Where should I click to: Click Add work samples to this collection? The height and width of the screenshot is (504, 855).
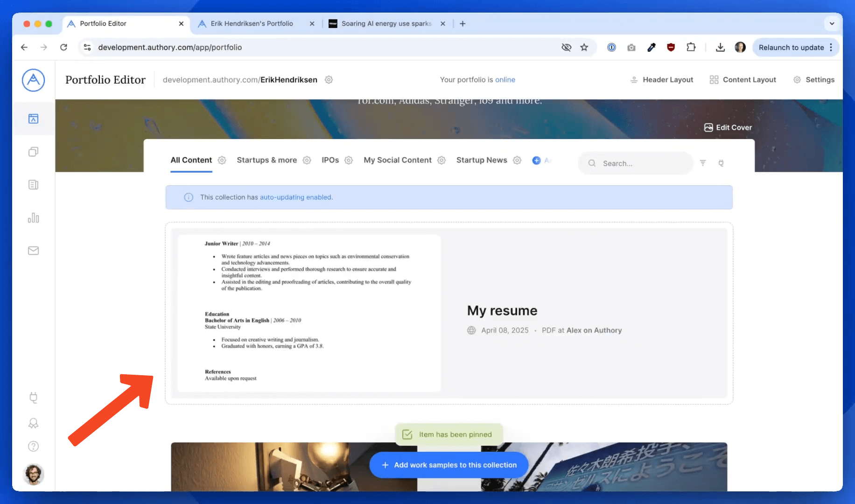pos(449,465)
